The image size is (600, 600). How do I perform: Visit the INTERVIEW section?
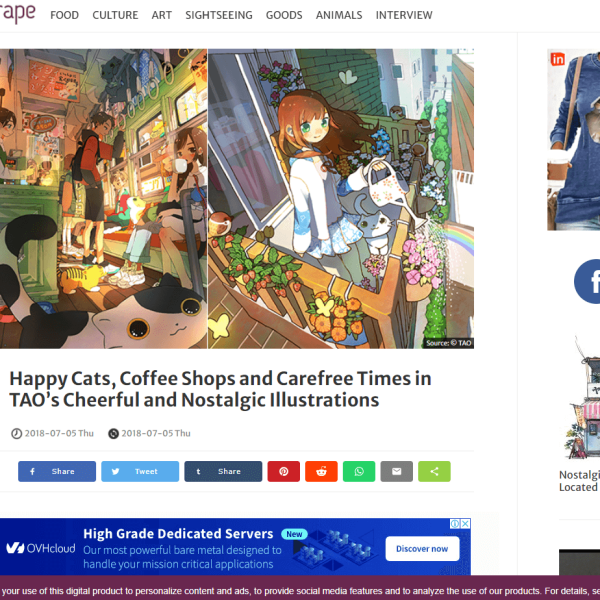pyautogui.click(x=404, y=15)
